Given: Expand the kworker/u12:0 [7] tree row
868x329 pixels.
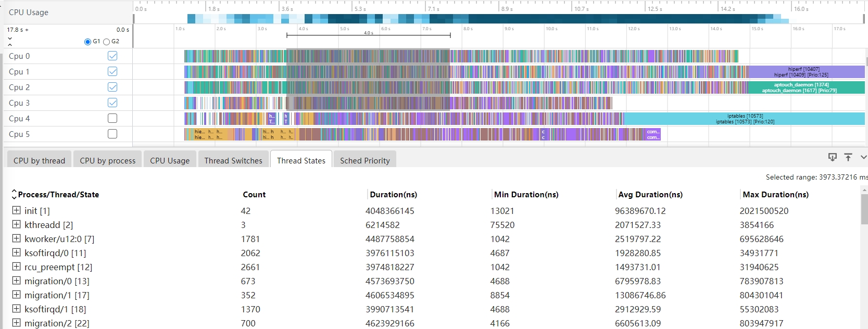Looking at the screenshot, I should click(x=16, y=238).
